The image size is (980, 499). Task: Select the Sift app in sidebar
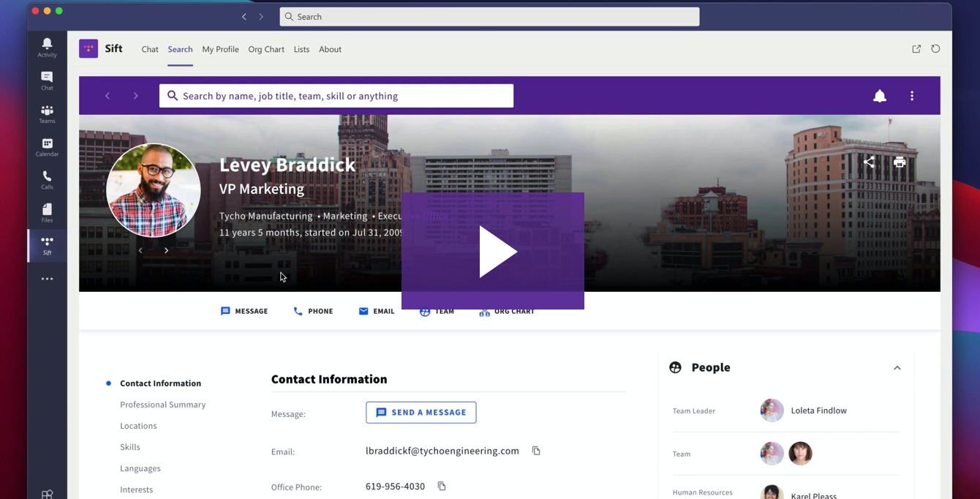pos(47,246)
